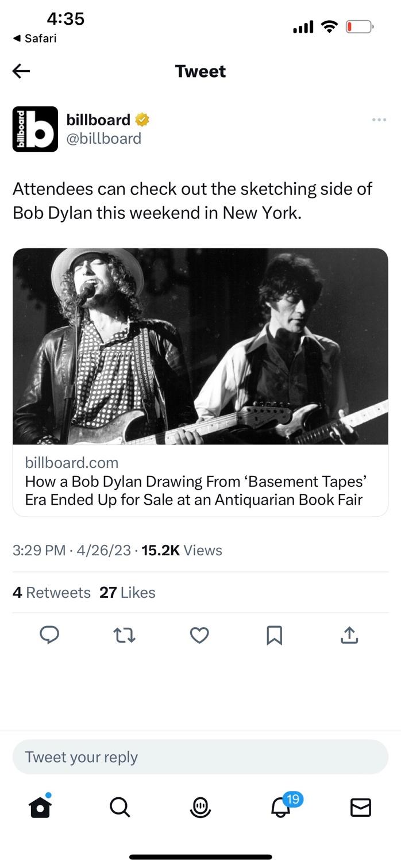The image size is (401, 868).
Task: Tap the reply speech bubble icon
Action: pyautogui.click(x=49, y=635)
